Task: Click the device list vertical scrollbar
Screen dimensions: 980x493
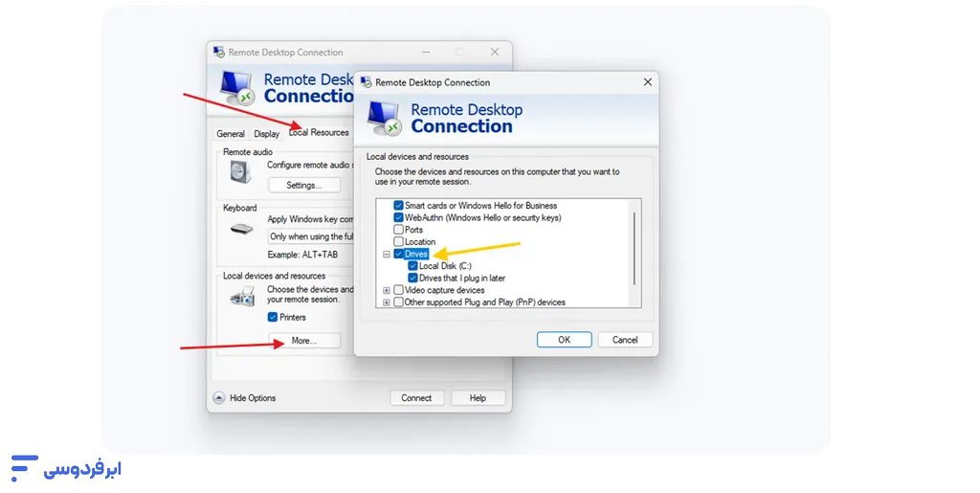Action: point(635,249)
